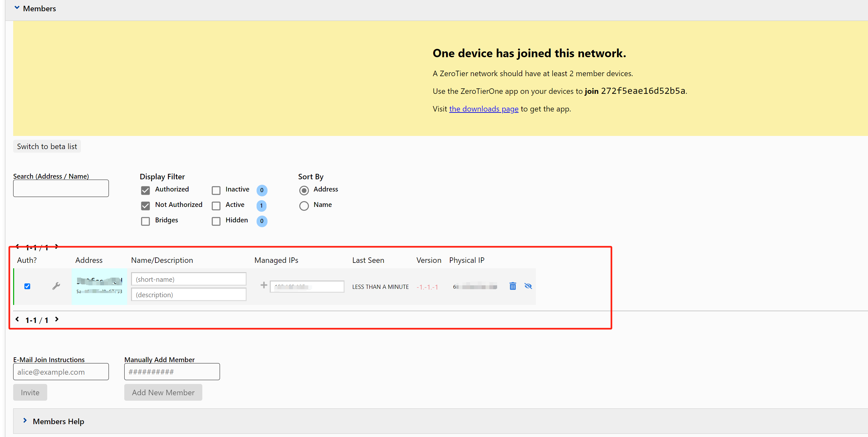Click the Version column header

tap(429, 260)
